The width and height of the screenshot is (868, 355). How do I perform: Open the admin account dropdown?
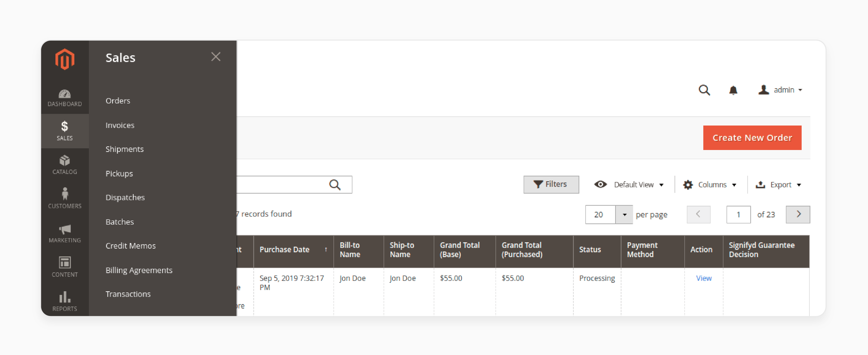coord(780,90)
